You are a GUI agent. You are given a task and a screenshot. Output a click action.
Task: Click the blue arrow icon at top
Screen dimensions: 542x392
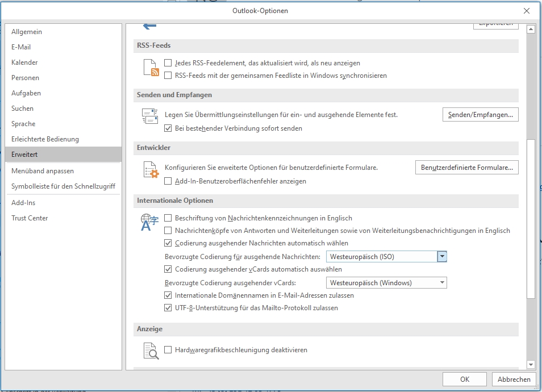149,26
